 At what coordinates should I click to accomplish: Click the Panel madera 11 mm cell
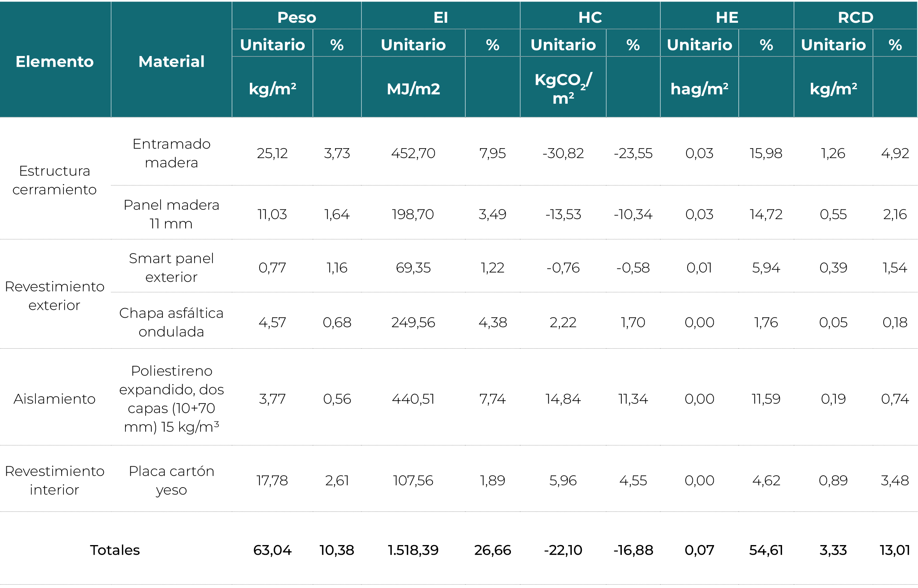tap(171, 214)
